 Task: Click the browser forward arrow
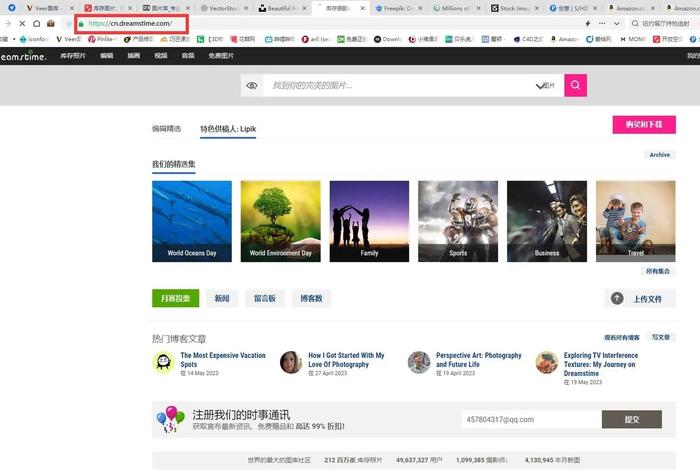coord(8,24)
